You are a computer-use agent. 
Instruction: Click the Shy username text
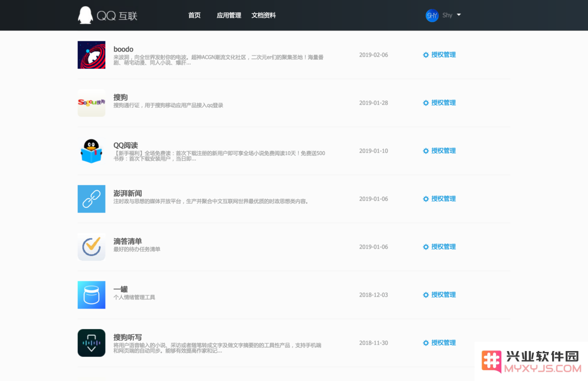[x=447, y=15]
